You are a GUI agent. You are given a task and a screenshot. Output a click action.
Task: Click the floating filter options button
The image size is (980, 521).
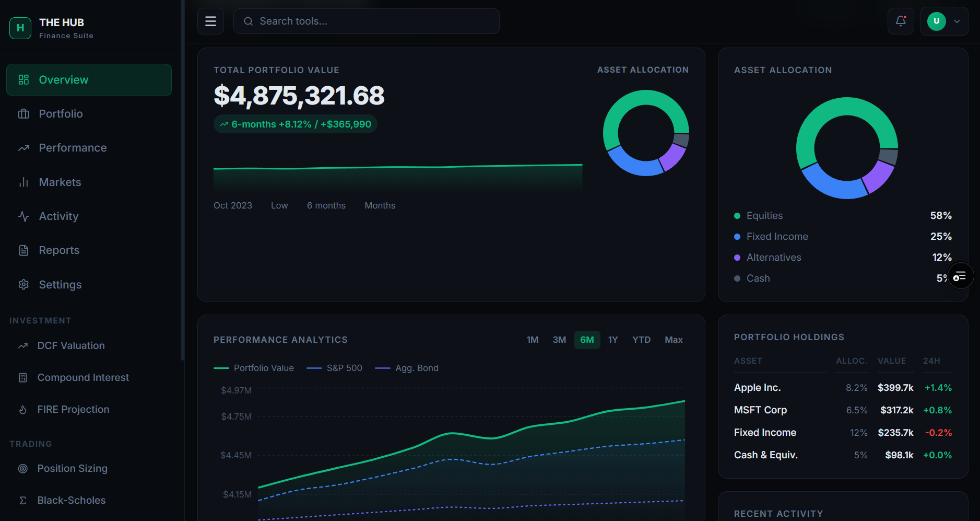pyautogui.click(x=960, y=276)
